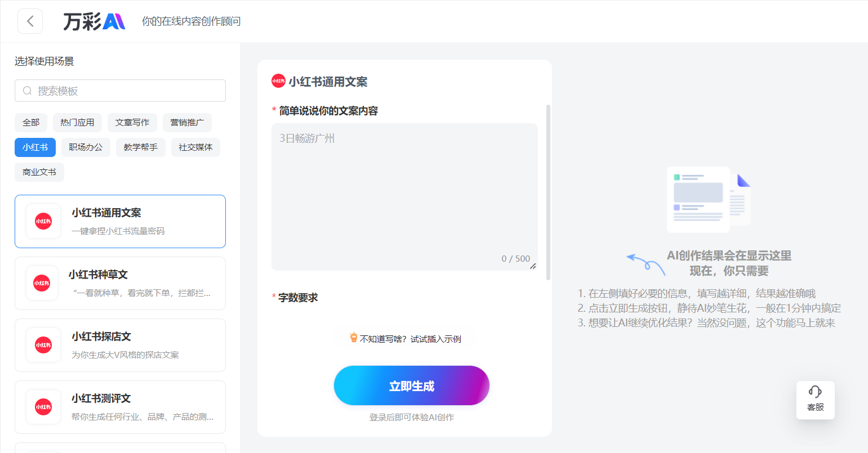This screenshot has height=453, width=868.
Task: Open the 小红书探店文 template card
Action: pyautogui.click(x=120, y=345)
